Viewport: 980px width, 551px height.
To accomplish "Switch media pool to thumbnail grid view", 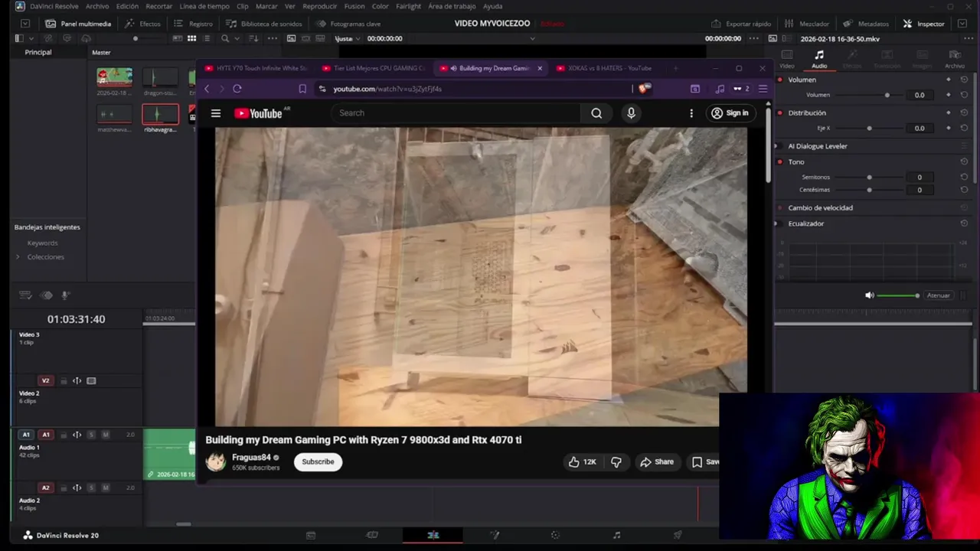I will tap(191, 38).
